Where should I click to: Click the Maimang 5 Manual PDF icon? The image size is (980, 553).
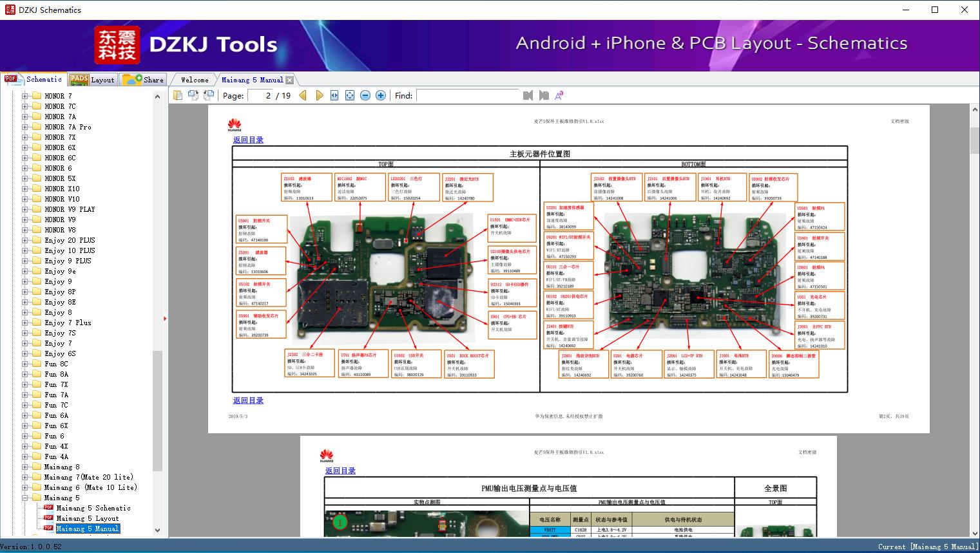click(x=48, y=529)
